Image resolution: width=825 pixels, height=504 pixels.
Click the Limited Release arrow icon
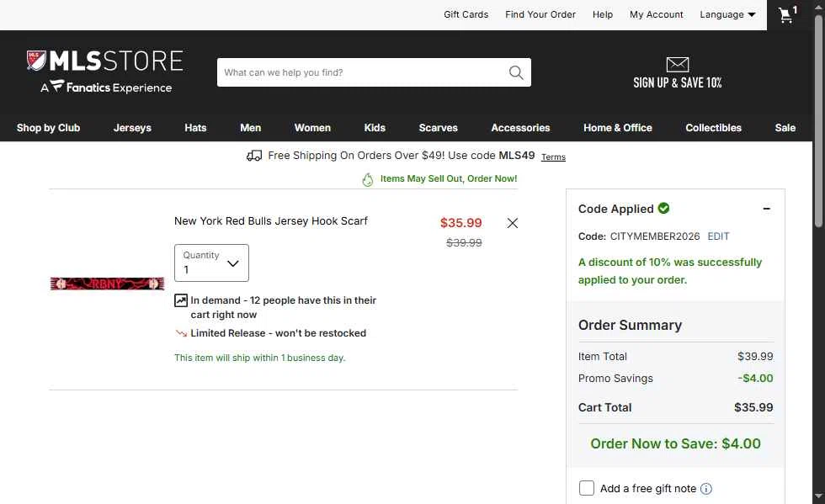181,333
